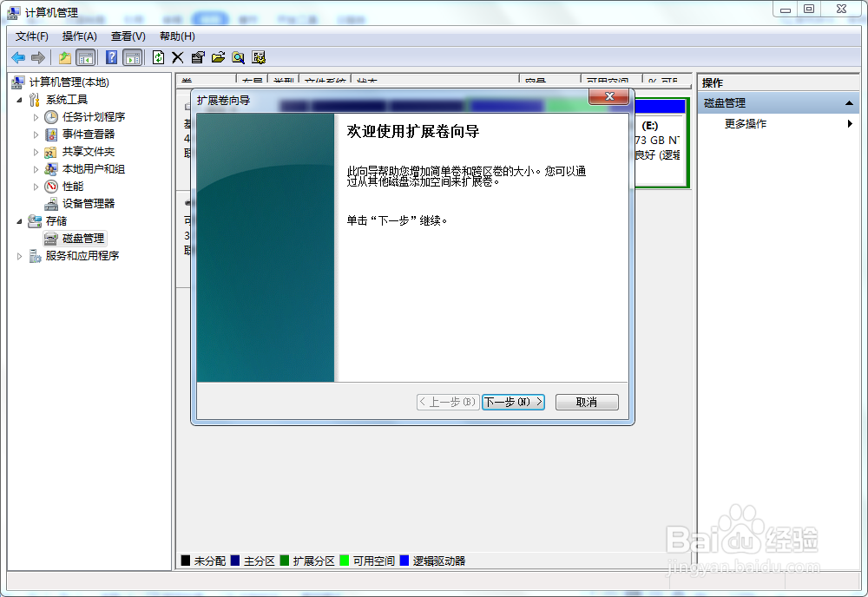Click 下一步(N) in the wizard
This screenshot has width=868, height=597.
click(x=513, y=403)
